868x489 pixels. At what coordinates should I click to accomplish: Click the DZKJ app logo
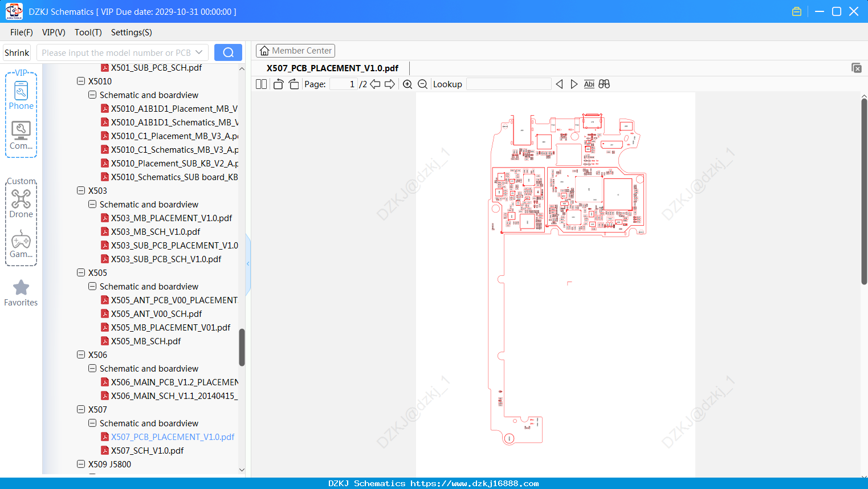point(14,11)
